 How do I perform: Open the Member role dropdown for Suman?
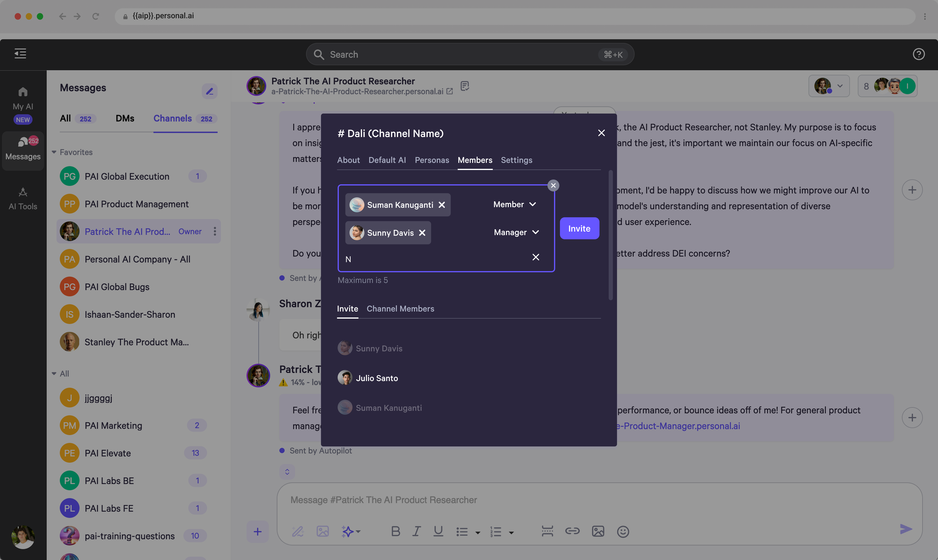point(515,205)
